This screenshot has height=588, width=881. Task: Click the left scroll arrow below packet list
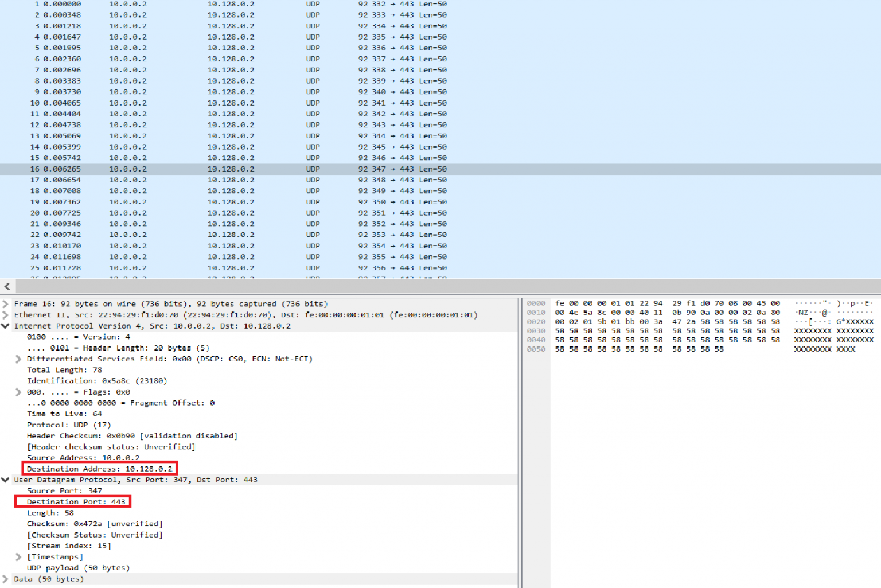(x=7, y=286)
